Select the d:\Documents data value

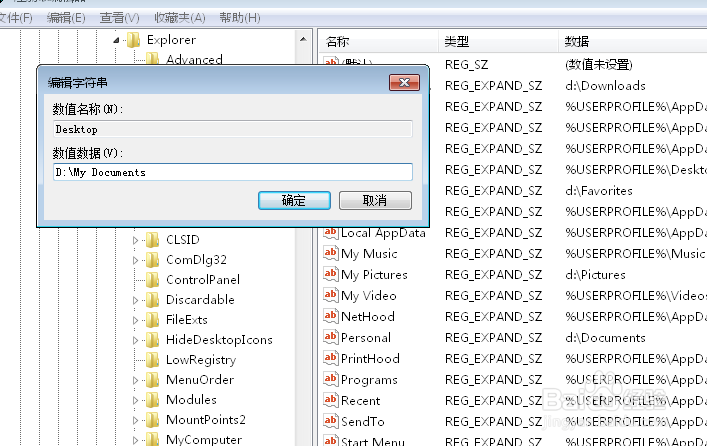pyautogui.click(x=605, y=338)
